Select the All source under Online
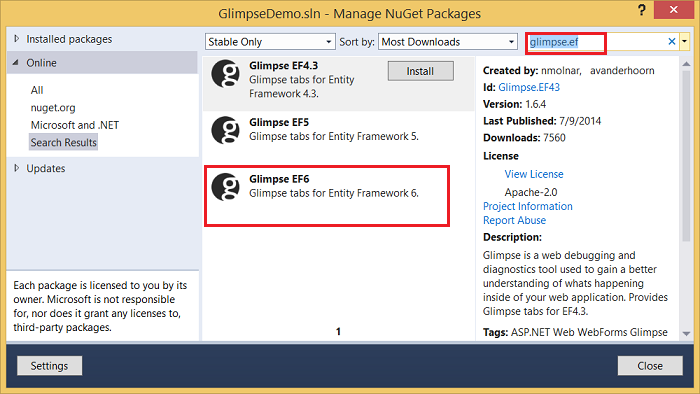 tap(37, 90)
